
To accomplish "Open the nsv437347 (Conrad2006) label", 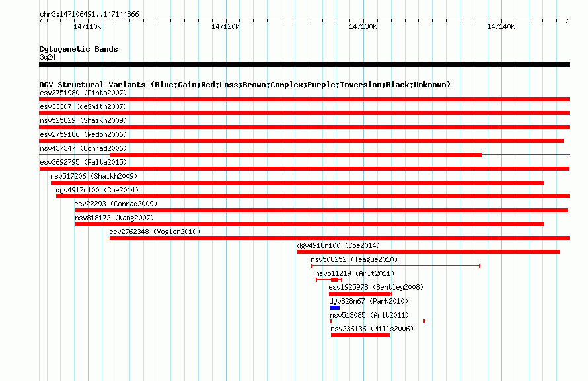I will pyautogui.click(x=83, y=148).
